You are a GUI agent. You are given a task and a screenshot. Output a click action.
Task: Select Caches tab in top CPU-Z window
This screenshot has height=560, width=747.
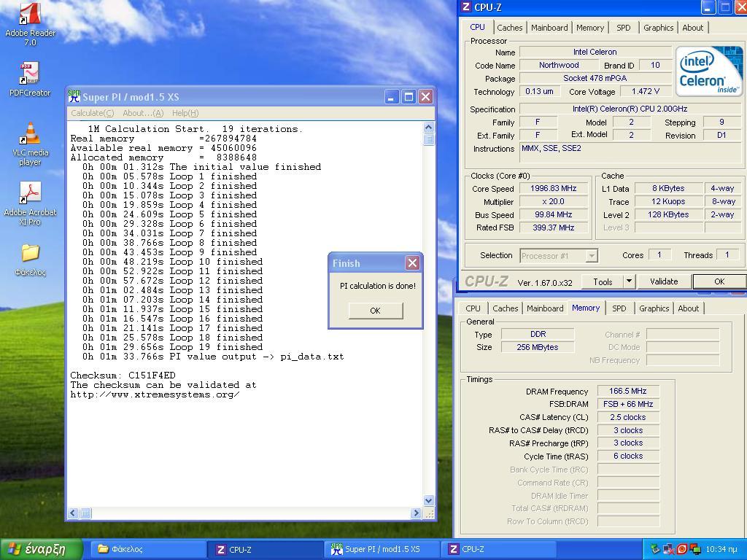[x=509, y=28]
